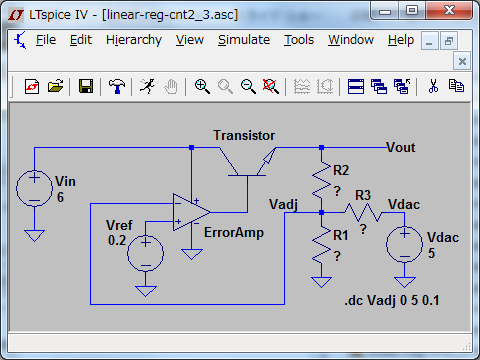Open the Tools menu
This screenshot has width=480, height=360.
pos(299,40)
